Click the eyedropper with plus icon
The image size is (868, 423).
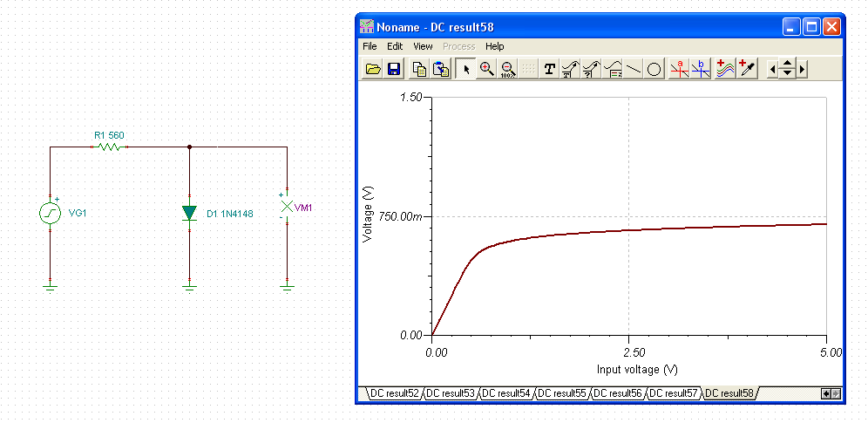click(x=746, y=69)
